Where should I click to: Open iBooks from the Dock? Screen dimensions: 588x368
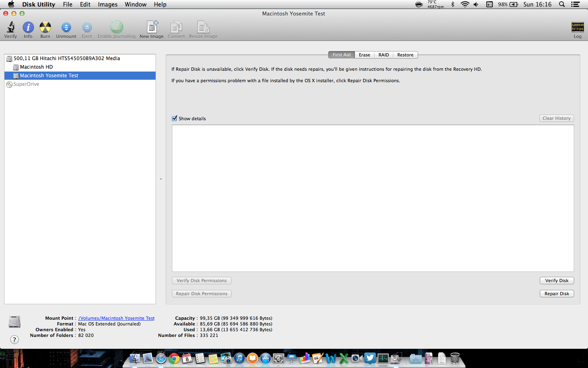(x=252, y=359)
